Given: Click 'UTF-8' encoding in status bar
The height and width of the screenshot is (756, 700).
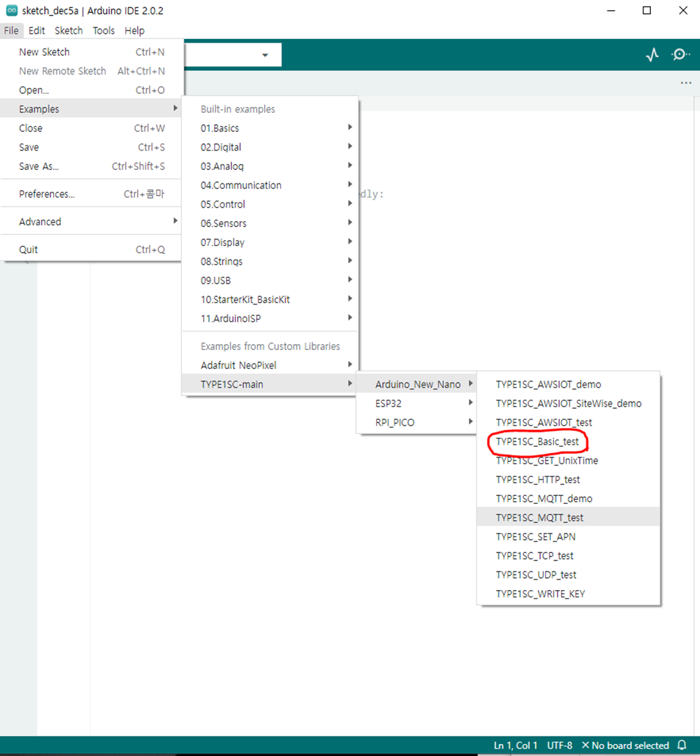Looking at the screenshot, I should (x=560, y=745).
